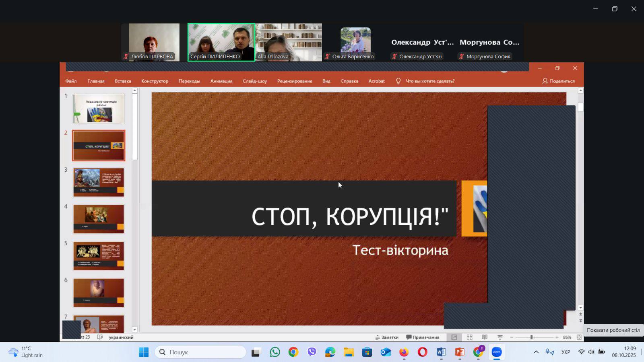The height and width of the screenshot is (362, 644).
Task: Click the spell check status bar icon
Action: (100, 337)
